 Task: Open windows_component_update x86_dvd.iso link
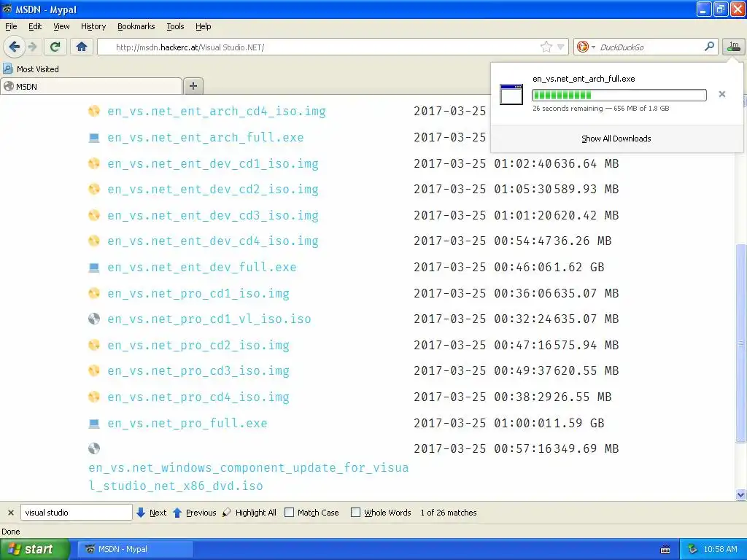pos(248,477)
